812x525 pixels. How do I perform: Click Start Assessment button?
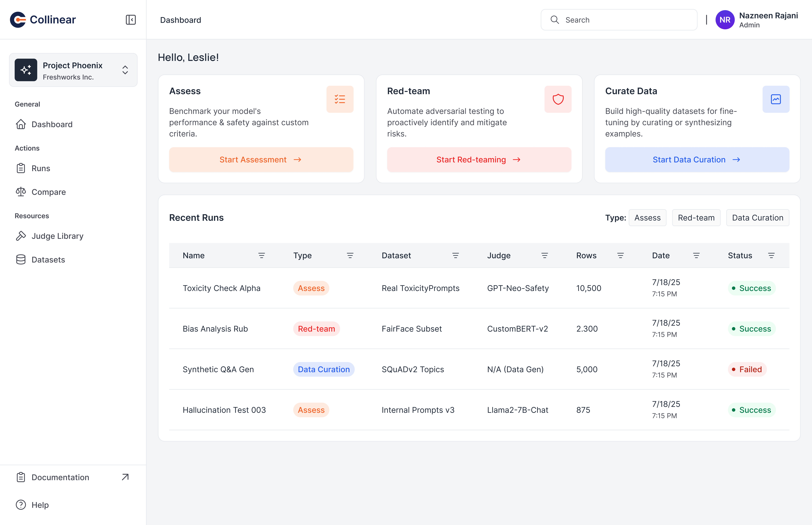tap(261, 160)
